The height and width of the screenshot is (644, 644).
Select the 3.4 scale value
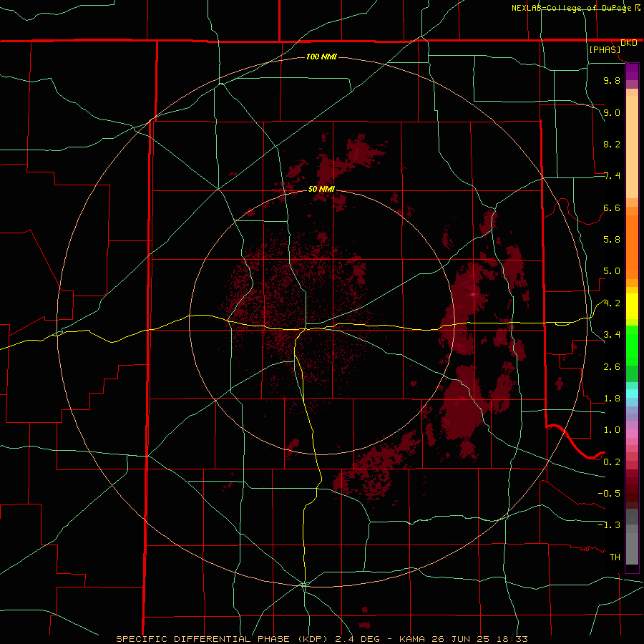click(612, 335)
